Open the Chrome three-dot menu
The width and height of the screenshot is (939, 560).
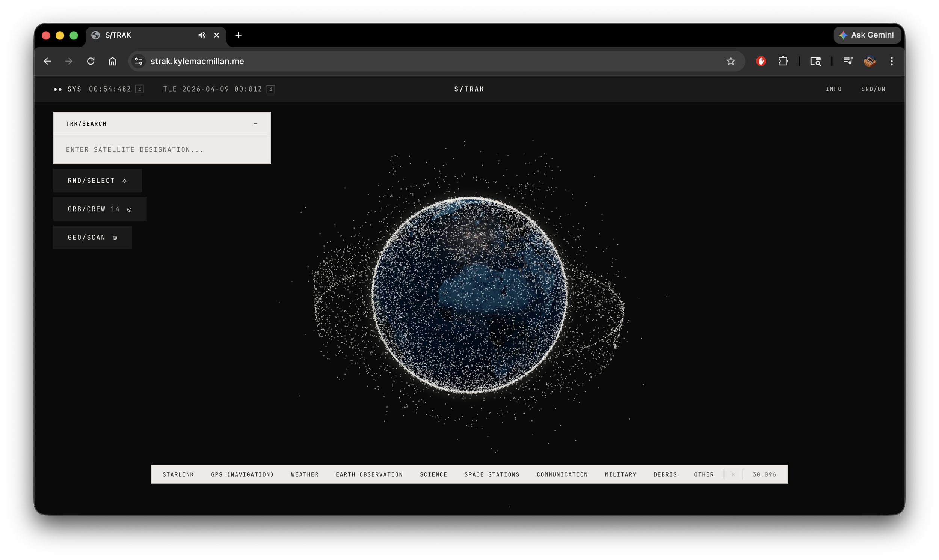coord(891,61)
